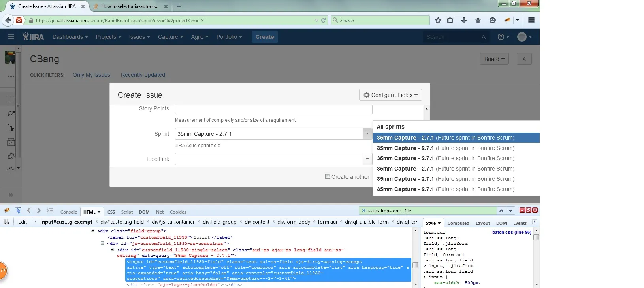Collapse the board header with double chevron
This screenshot has width=644, height=288.
tap(524, 59)
